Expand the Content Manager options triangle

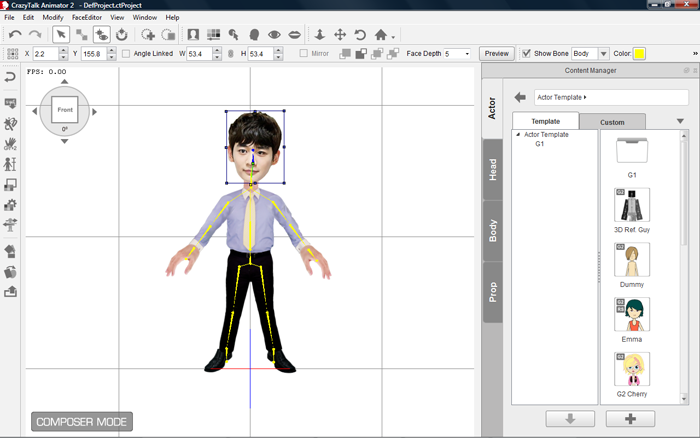680,121
